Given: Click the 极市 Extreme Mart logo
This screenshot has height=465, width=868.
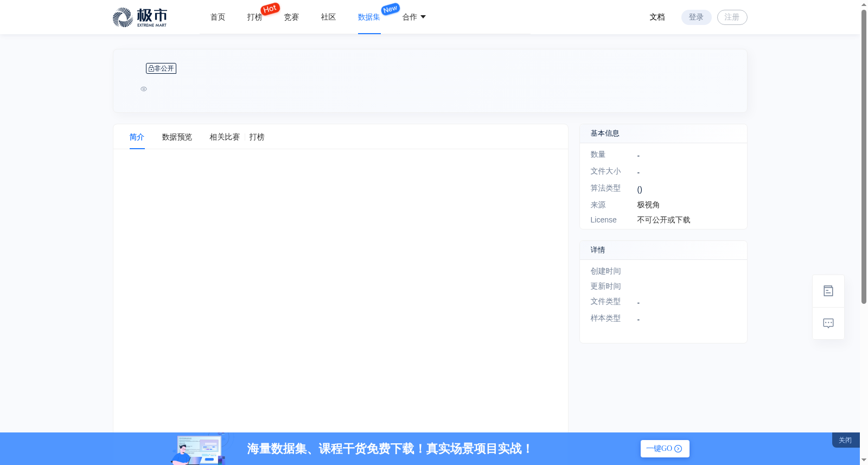Looking at the screenshot, I should coord(140,17).
